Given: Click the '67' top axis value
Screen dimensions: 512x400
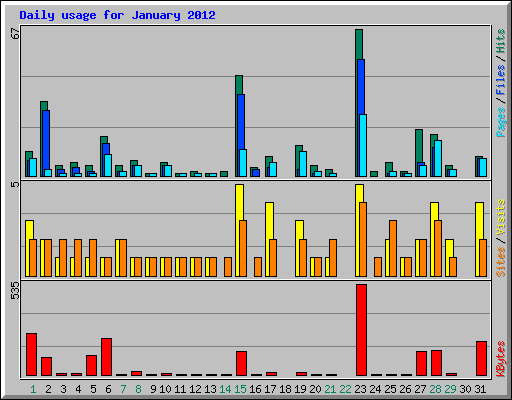Looking at the screenshot, I should pyautogui.click(x=15, y=34).
